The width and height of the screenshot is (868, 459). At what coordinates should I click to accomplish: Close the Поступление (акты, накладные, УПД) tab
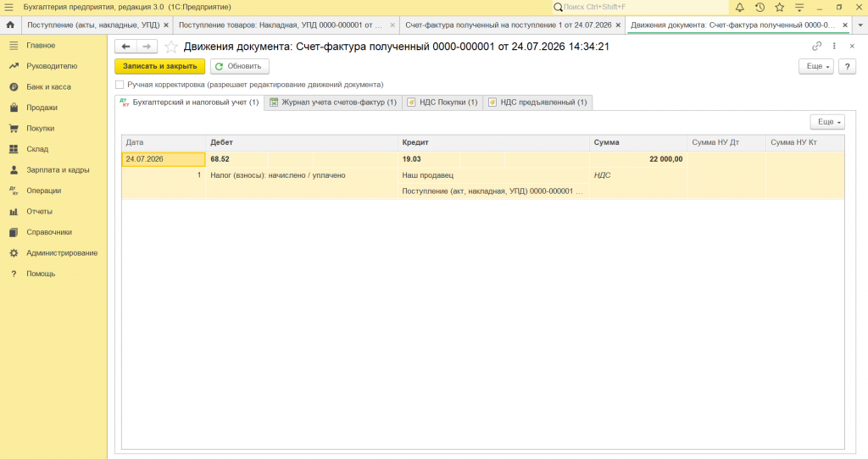pyautogui.click(x=166, y=25)
